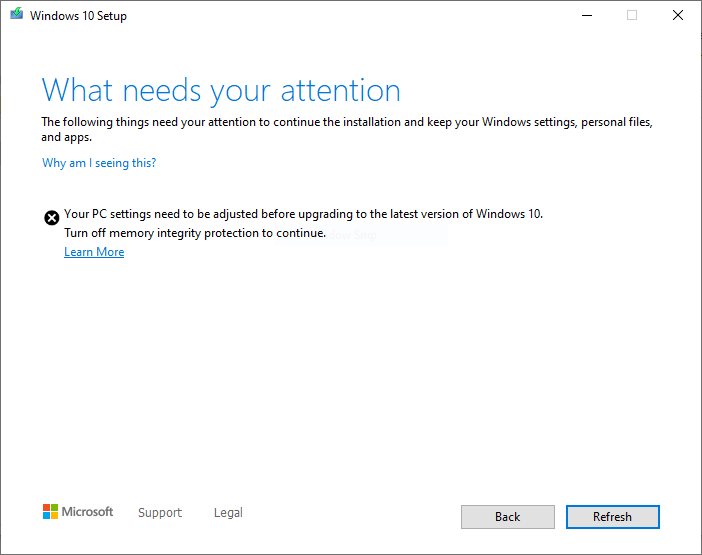Click the Microsoft logo
This screenshot has height=555, width=702.
click(78, 512)
